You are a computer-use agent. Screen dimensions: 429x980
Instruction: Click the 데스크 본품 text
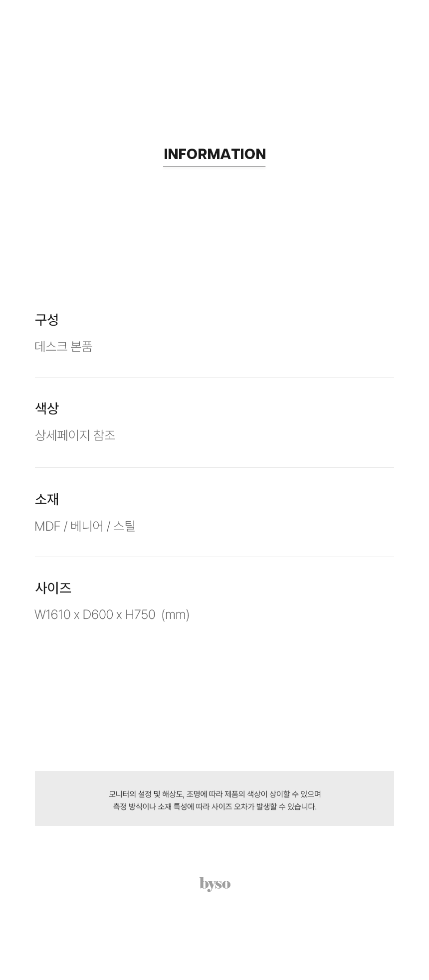pyautogui.click(x=63, y=347)
